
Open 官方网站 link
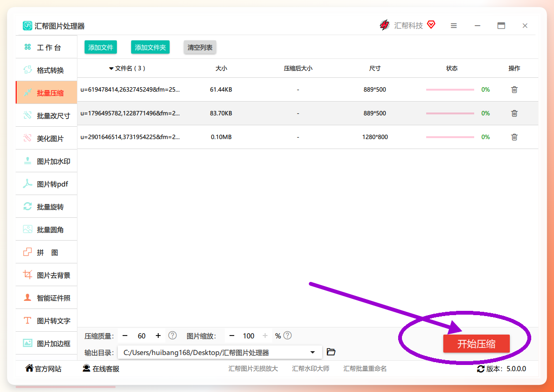(x=43, y=369)
